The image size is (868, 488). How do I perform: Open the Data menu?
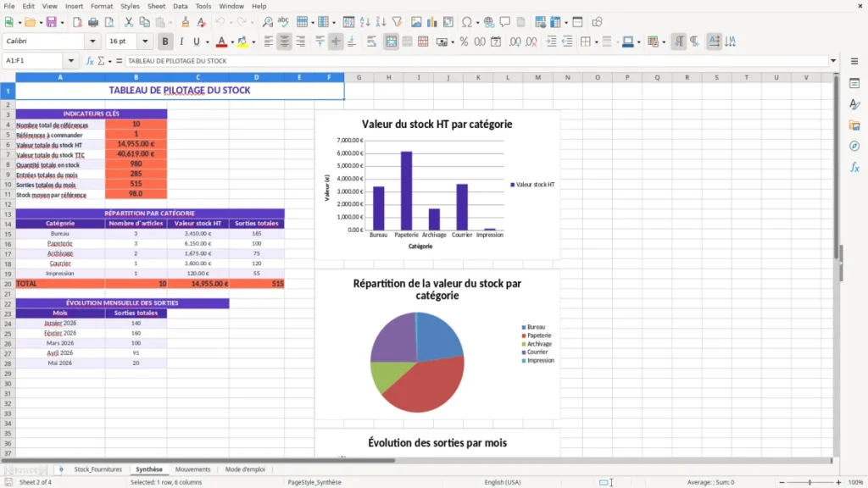pos(180,6)
